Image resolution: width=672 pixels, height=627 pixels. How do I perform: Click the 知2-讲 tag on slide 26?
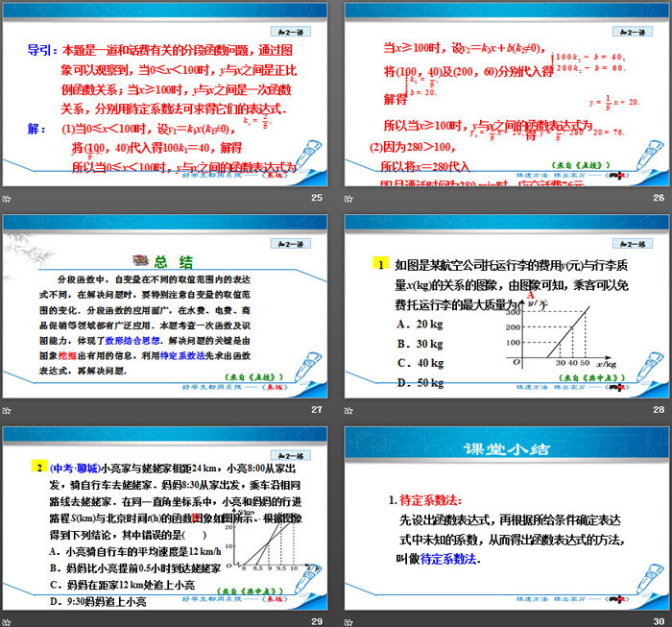[x=633, y=32]
